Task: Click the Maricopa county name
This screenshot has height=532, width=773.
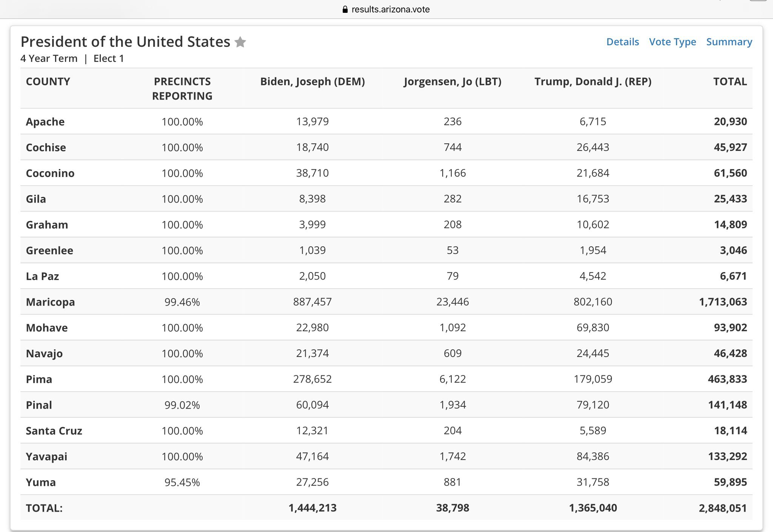Action: coord(50,302)
